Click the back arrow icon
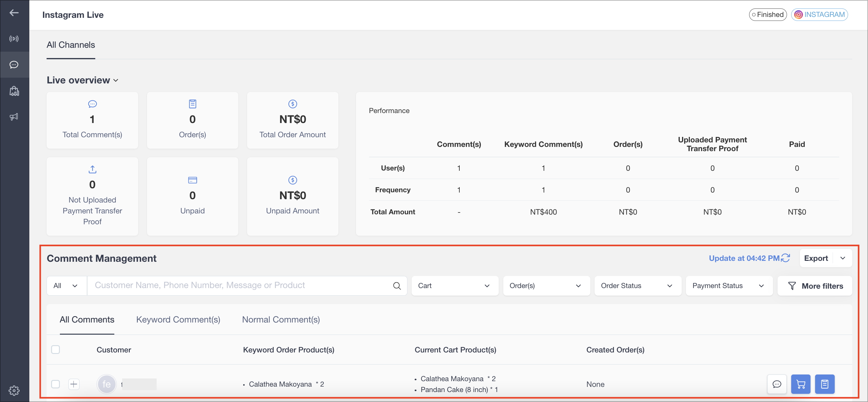Screen dimensions: 868x402 point(14,13)
